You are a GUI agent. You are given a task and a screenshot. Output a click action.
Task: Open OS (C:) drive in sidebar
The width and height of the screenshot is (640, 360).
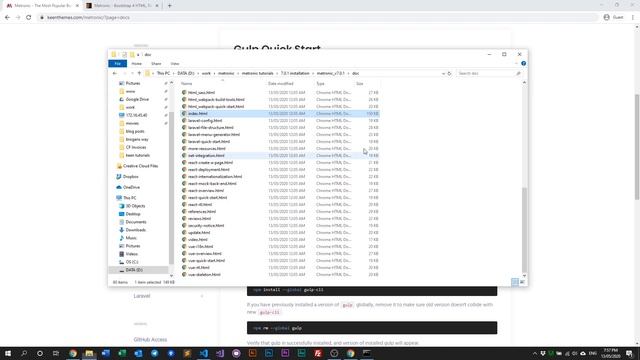(x=131, y=262)
